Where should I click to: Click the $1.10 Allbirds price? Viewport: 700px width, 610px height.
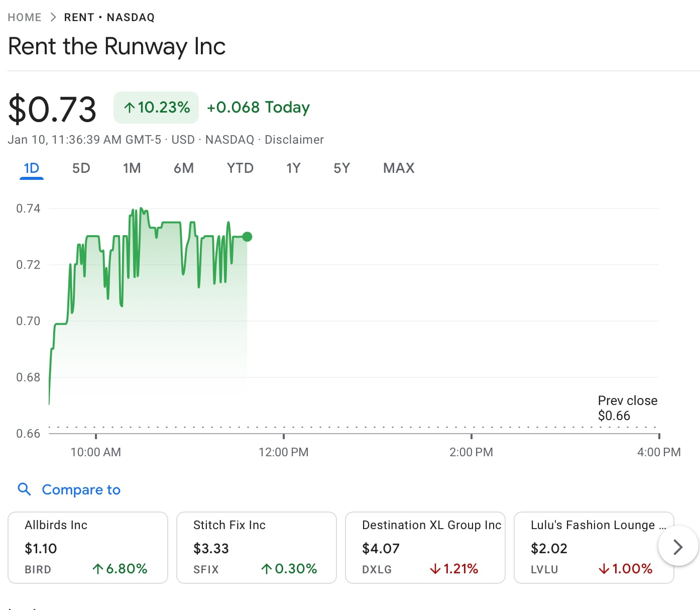click(41, 548)
